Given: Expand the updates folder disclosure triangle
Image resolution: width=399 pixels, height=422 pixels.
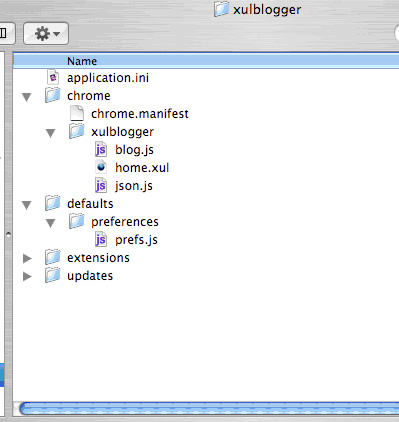Looking at the screenshot, I should [27, 276].
